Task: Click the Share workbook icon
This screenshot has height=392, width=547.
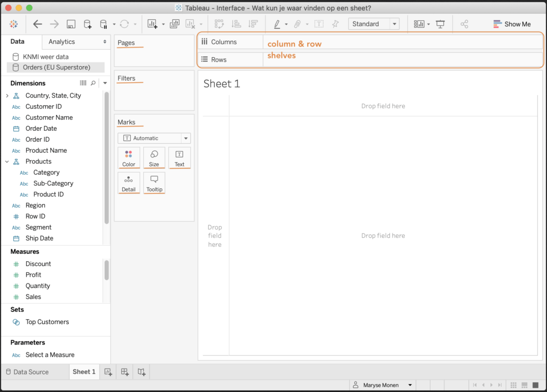Action: pos(464,24)
